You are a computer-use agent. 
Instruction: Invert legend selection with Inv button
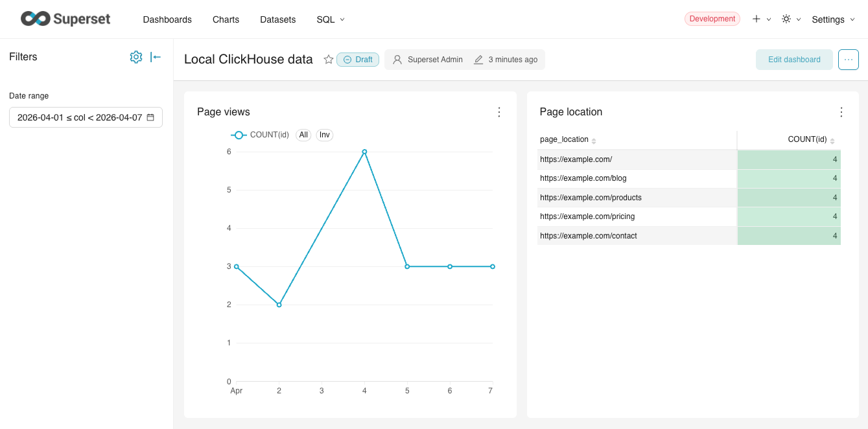(325, 135)
